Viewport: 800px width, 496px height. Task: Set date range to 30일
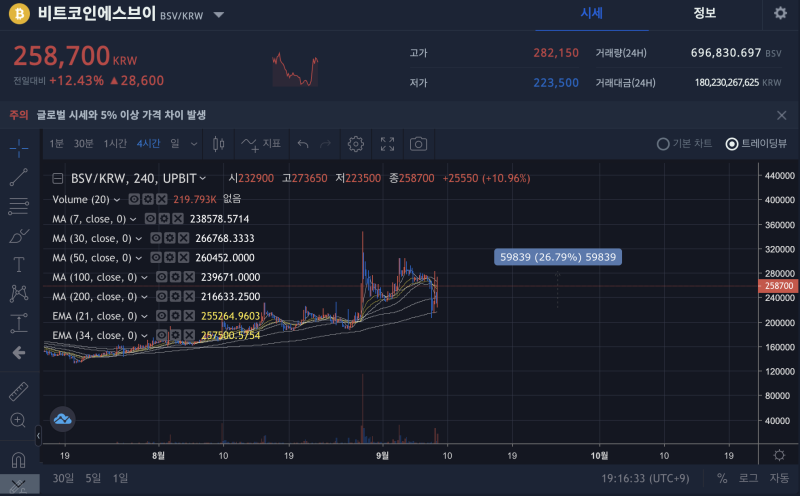point(63,478)
